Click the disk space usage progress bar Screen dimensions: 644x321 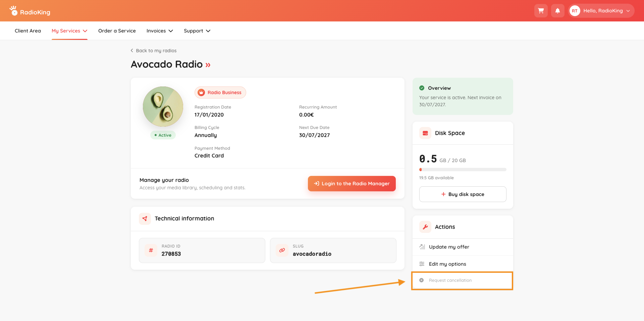463,170
